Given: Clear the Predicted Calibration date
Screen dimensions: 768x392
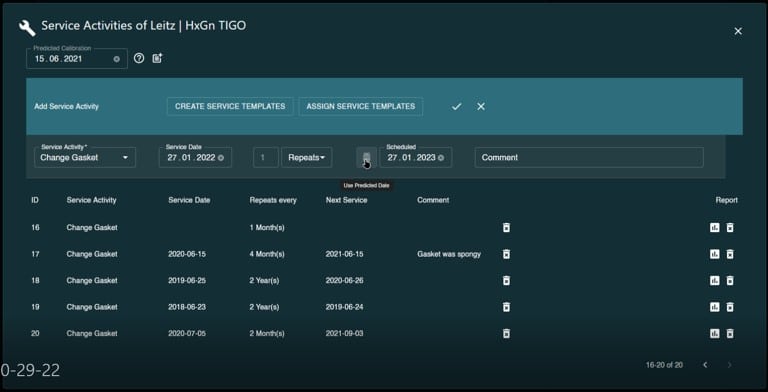Looking at the screenshot, I should pos(117,59).
